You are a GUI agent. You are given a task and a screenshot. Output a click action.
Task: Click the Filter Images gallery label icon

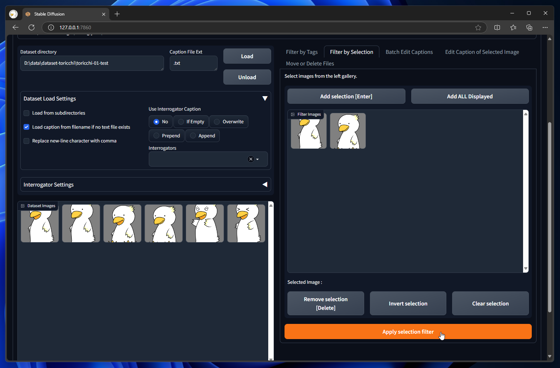pos(293,115)
